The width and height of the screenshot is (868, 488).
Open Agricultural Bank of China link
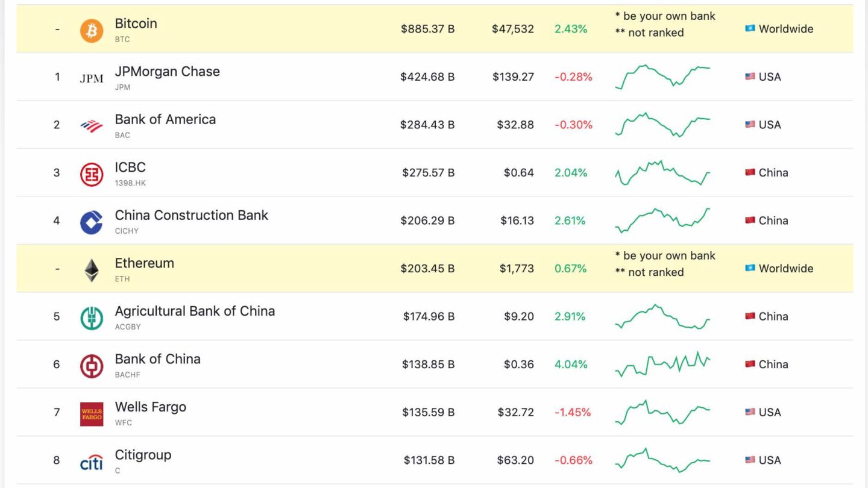(x=195, y=311)
